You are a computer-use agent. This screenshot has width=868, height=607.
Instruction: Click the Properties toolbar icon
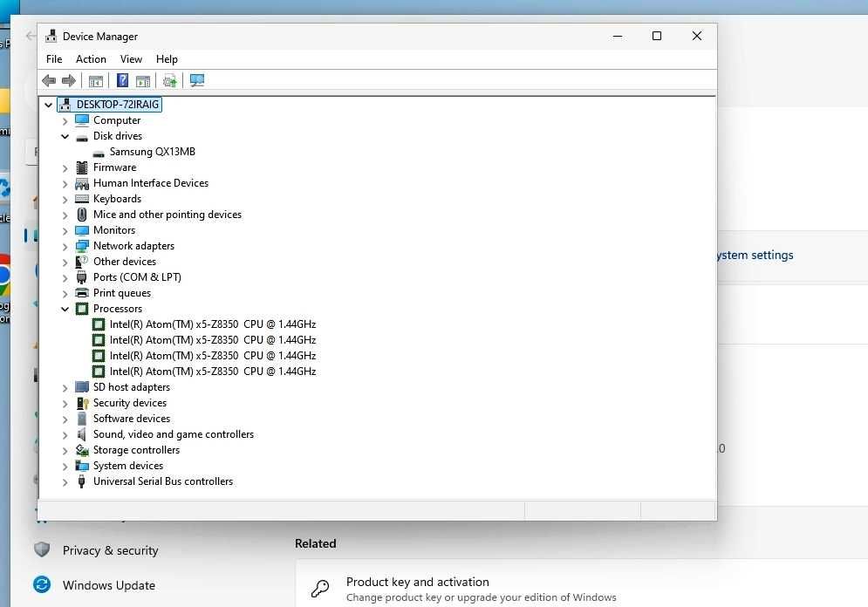96,81
